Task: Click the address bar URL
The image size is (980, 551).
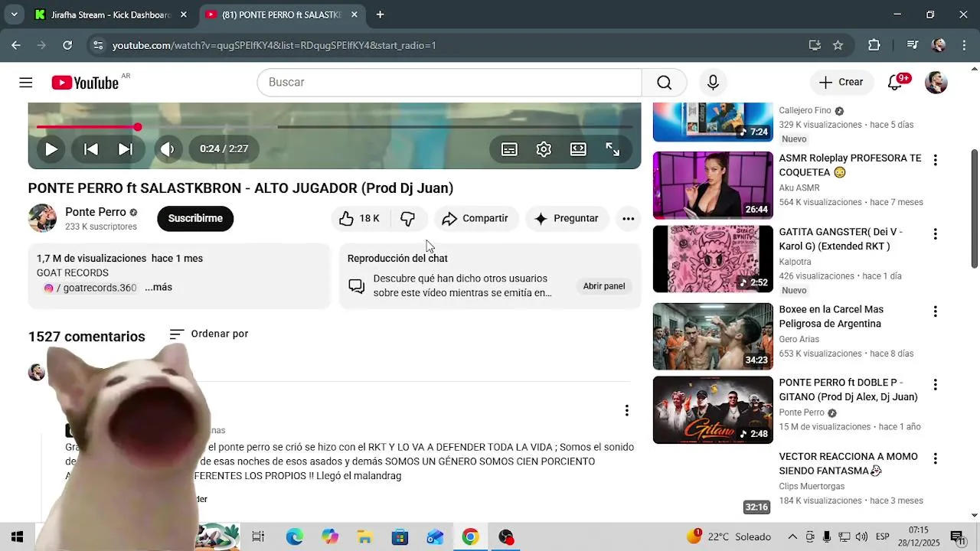Action: [x=274, y=45]
